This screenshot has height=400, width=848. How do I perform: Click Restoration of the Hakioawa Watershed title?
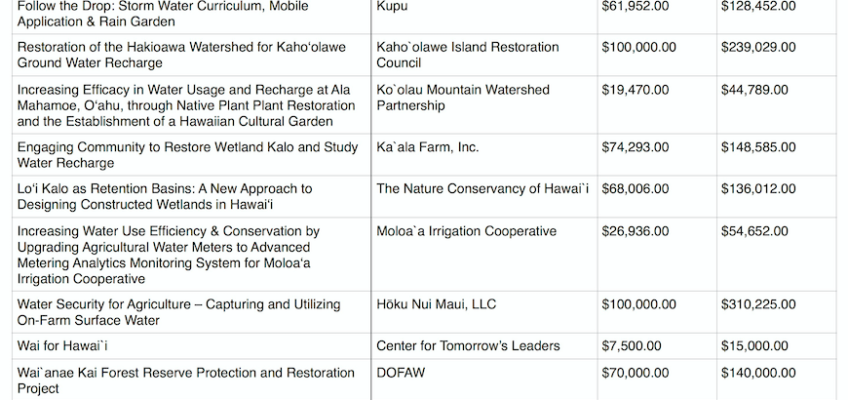point(181,55)
